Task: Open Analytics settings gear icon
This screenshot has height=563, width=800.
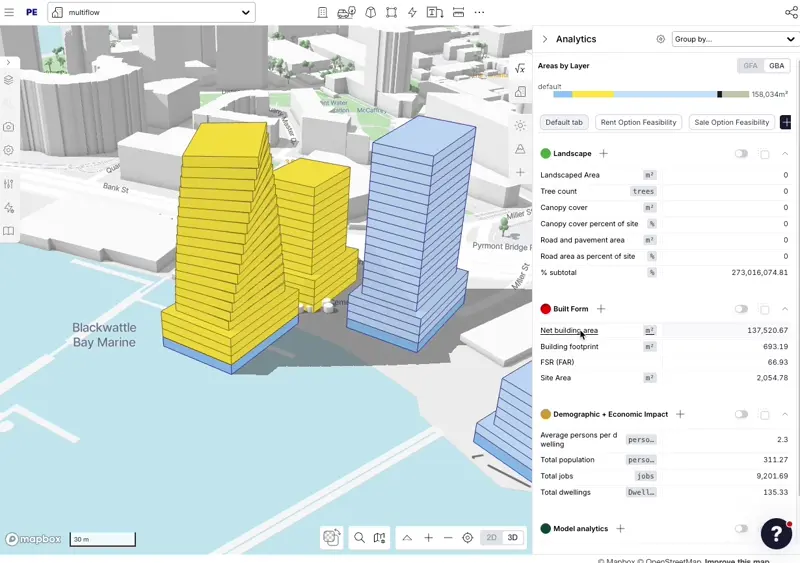Action: (x=661, y=39)
